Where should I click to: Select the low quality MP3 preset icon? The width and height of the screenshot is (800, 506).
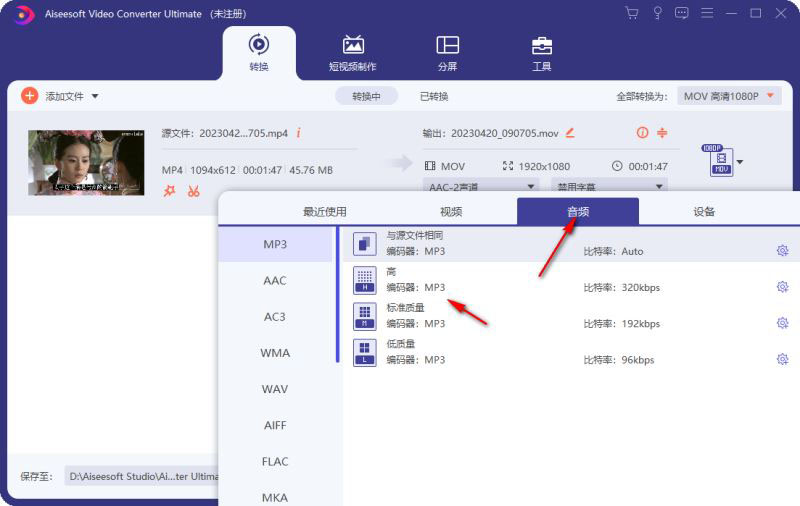(x=364, y=352)
